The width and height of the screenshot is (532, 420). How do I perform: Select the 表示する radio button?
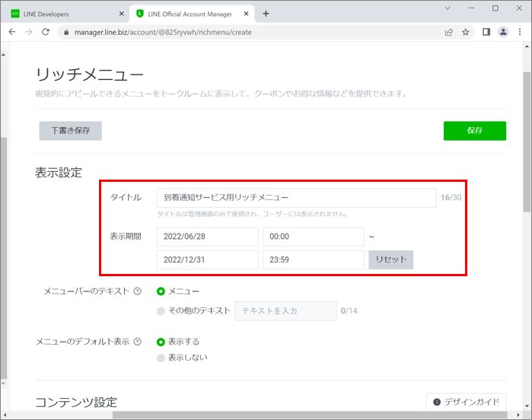pyautogui.click(x=161, y=342)
